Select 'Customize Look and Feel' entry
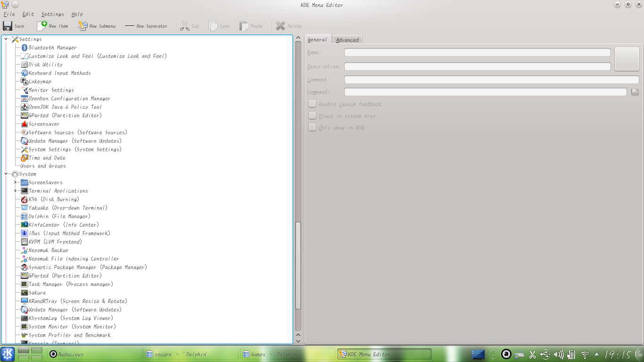The width and height of the screenshot is (644, 362). [98, 56]
